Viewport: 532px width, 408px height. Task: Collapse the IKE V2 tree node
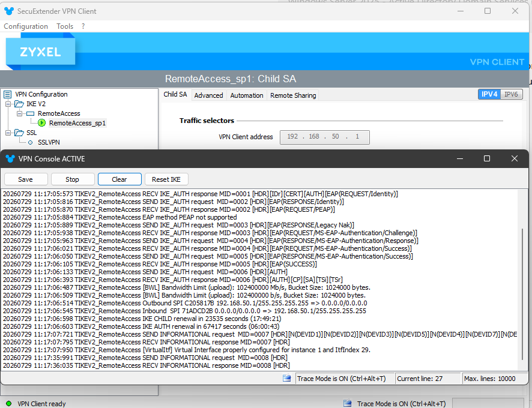[8, 104]
